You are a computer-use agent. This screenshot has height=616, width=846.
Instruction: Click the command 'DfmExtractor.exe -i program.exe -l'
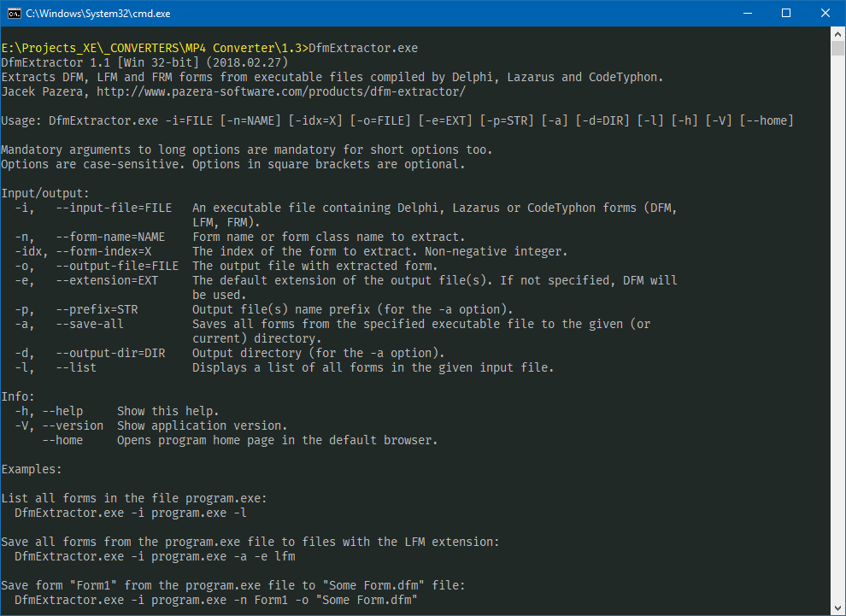point(131,513)
